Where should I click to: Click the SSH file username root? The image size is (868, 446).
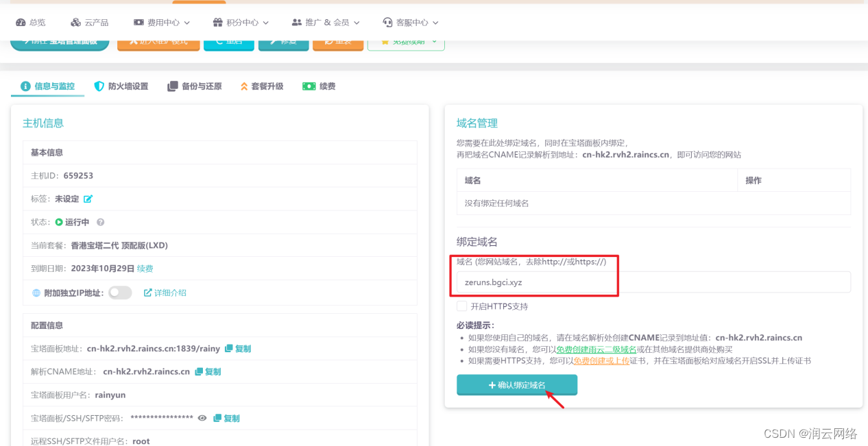click(141, 441)
